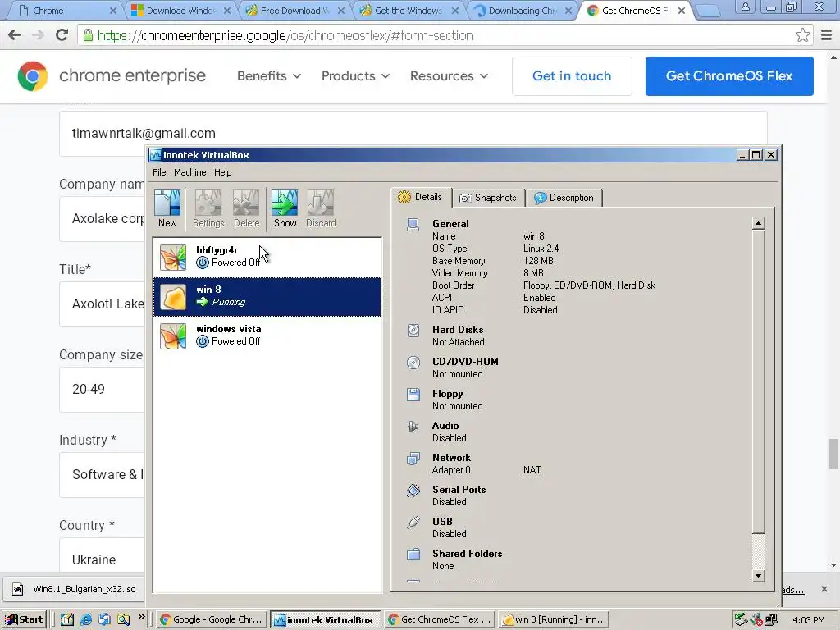Switch to the Description tab
Viewport: 840px width, 630px height.
pos(564,199)
